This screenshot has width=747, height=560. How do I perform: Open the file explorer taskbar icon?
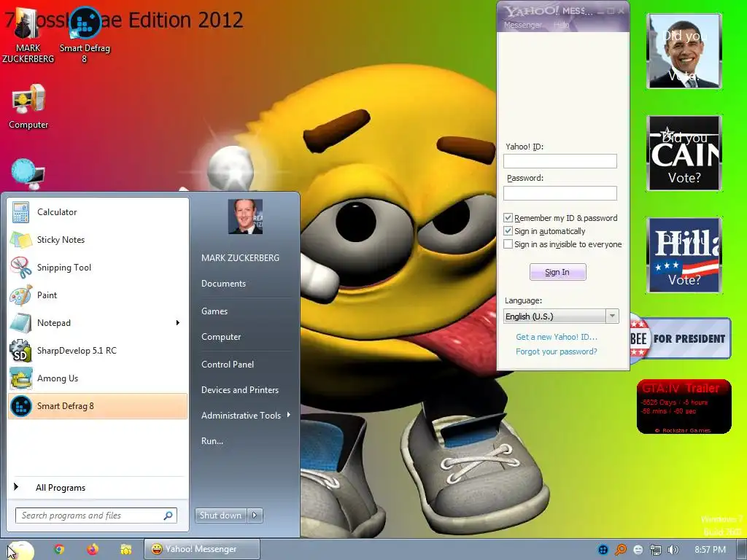[x=125, y=550]
